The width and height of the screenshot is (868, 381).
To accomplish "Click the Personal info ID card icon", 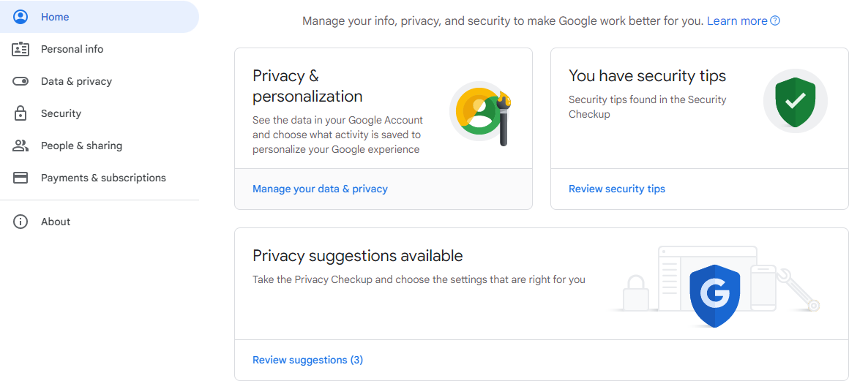I will pos(20,49).
